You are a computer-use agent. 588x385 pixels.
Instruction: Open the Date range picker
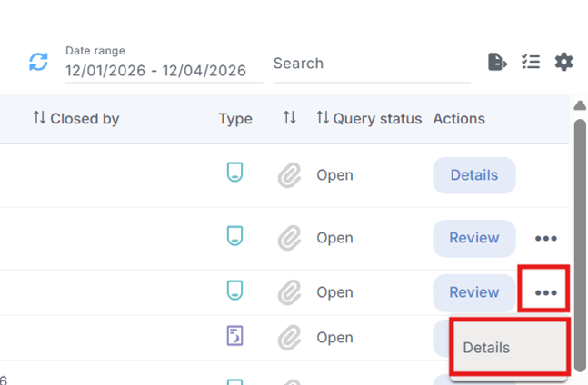coord(155,70)
